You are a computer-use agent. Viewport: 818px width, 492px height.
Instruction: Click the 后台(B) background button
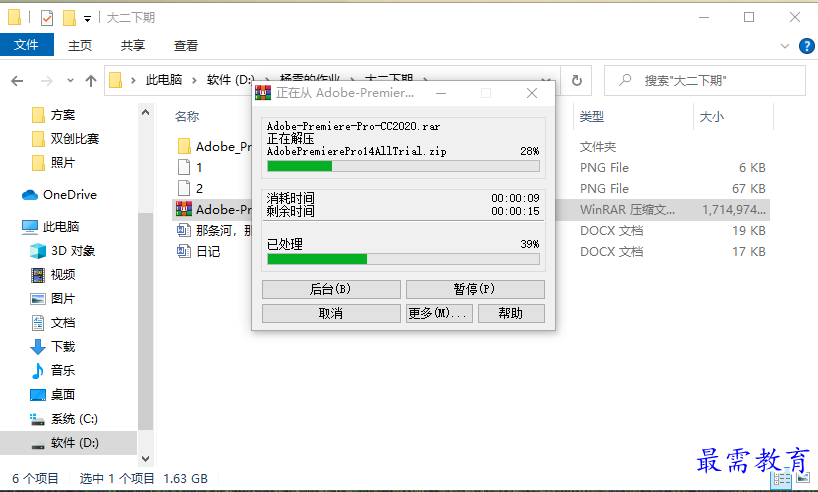pos(331,289)
